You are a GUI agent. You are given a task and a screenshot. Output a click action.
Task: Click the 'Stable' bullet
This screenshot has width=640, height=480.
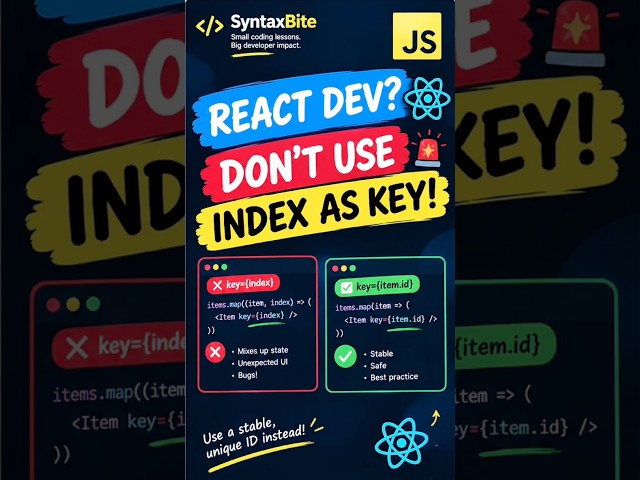(379, 354)
